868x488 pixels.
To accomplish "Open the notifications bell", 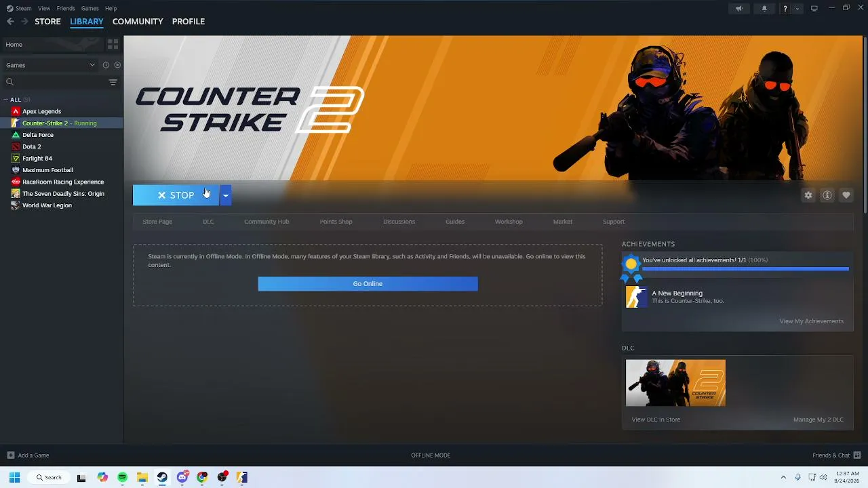I will [x=764, y=8].
